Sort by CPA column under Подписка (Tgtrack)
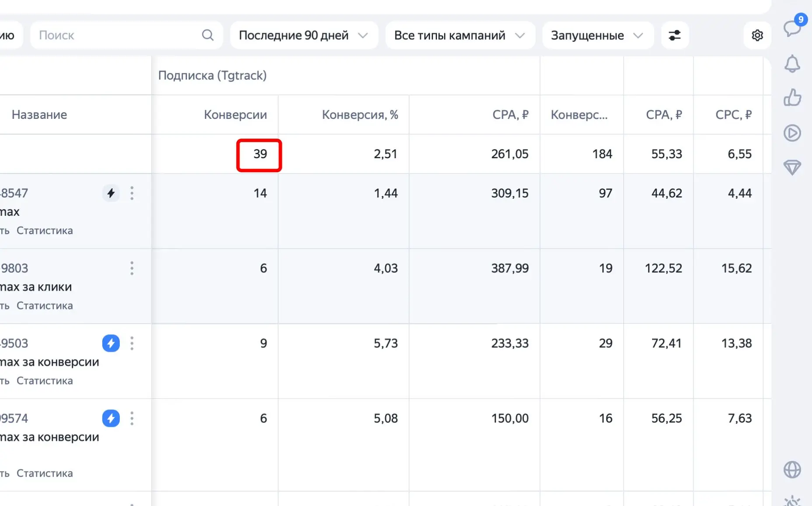 [x=510, y=114]
